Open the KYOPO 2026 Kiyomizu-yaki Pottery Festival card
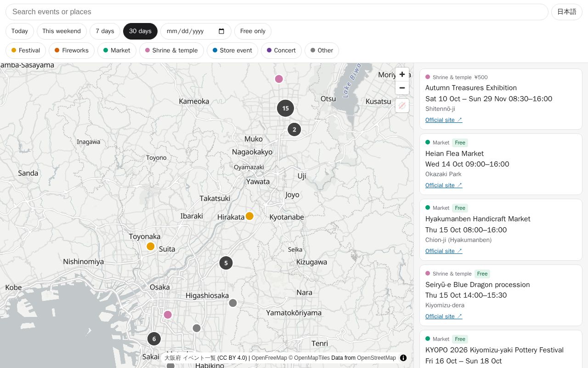This screenshot has width=588, height=368. click(501, 350)
